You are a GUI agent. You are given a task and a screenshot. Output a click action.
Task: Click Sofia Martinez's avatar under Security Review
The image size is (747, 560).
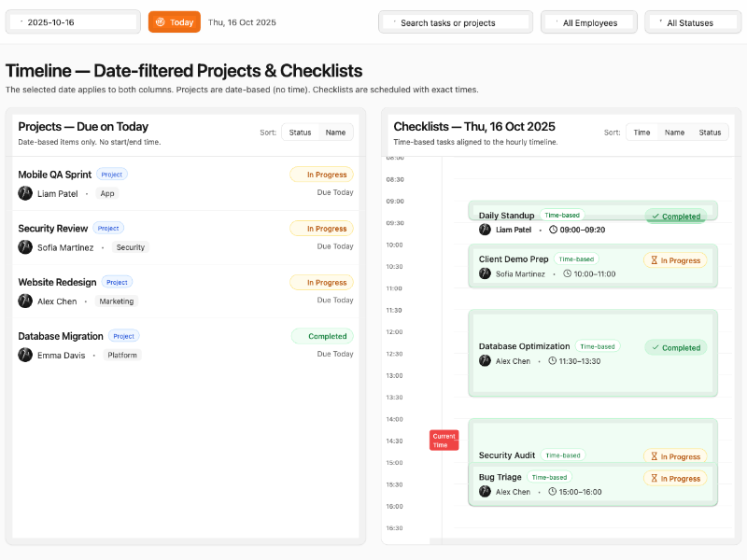[25, 247]
